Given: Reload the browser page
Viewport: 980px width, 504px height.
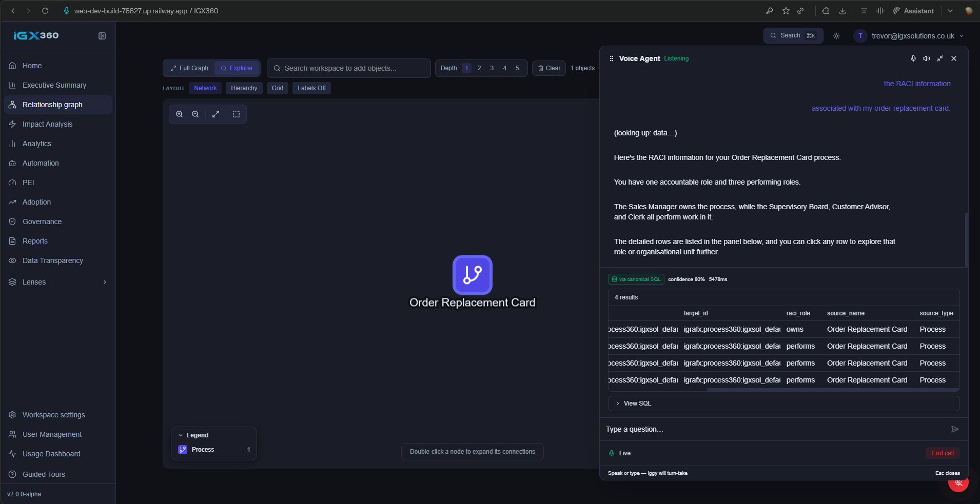Looking at the screenshot, I should [45, 11].
